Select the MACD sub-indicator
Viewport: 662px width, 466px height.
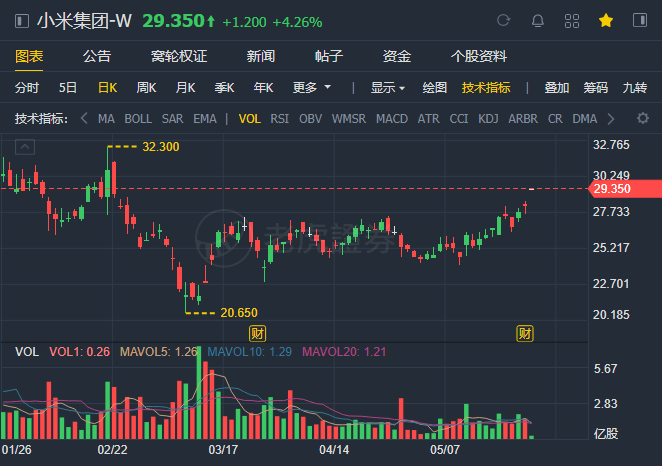[392, 119]
